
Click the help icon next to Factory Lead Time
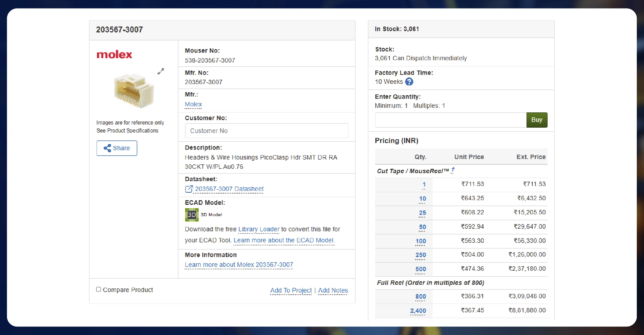409,82
